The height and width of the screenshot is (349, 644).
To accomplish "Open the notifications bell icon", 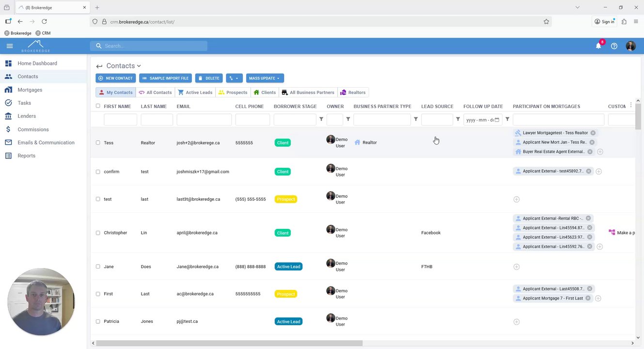I will pyautogui.click(x=598, y=46).
